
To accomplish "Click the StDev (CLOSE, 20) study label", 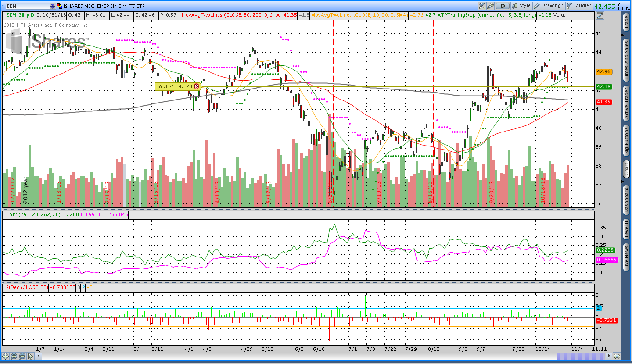I will (x=27, y=287).
